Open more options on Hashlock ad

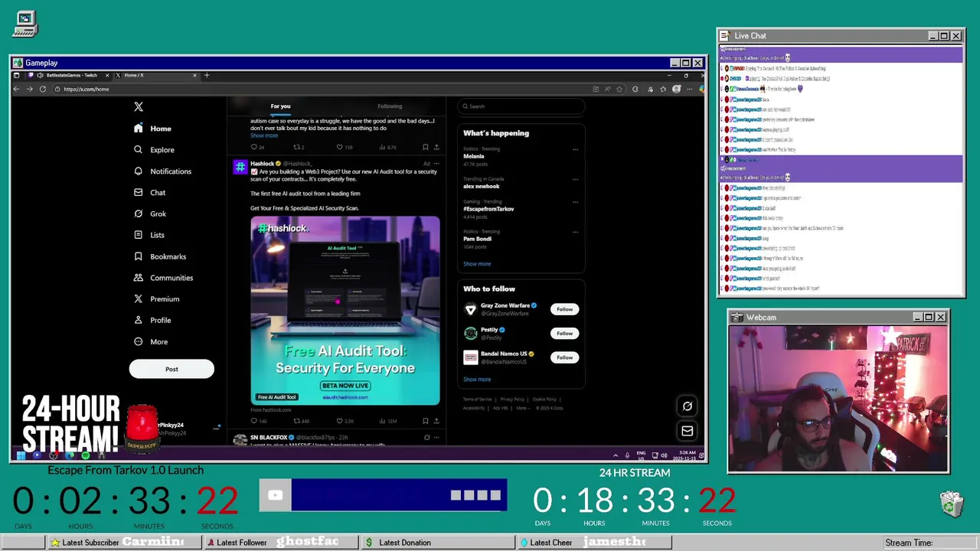(437, 164)
